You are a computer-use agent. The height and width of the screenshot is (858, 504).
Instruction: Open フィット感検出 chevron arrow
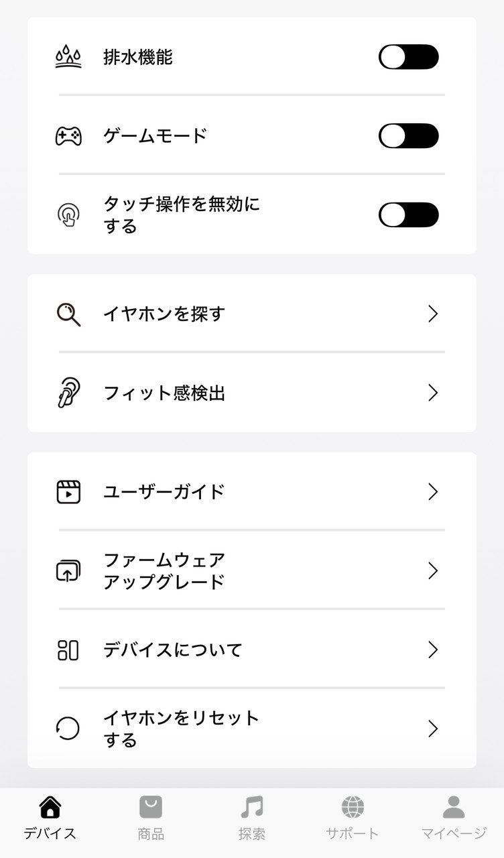click(x=433, y=393)
